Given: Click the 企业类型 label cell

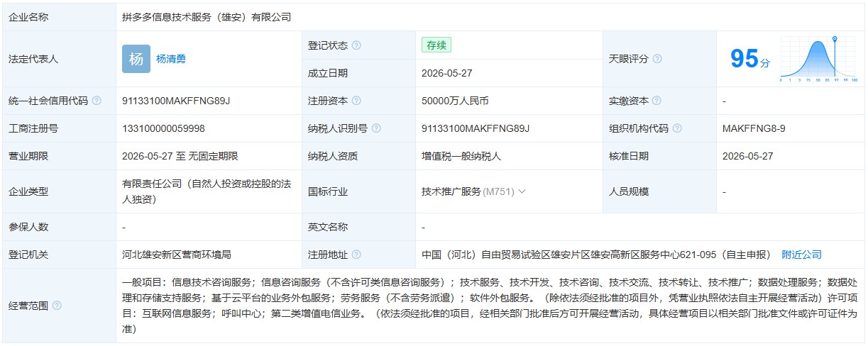Looking at the screenshot, I should point(60,191).
